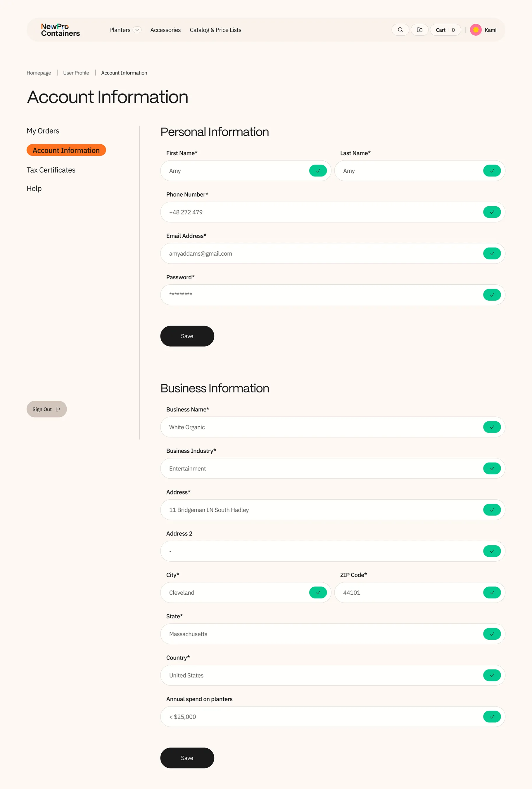Image resolution: width=532 pixels, height=789 pixels.
Task: Click the green checkmark in Password field
Action: 492,295
